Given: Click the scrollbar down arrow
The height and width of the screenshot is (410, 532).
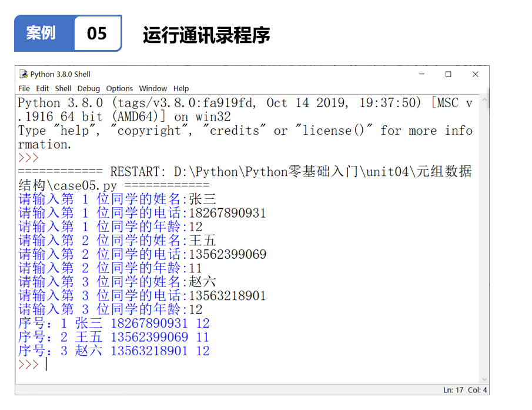Looking at the screenshot, I should point(484,379).
